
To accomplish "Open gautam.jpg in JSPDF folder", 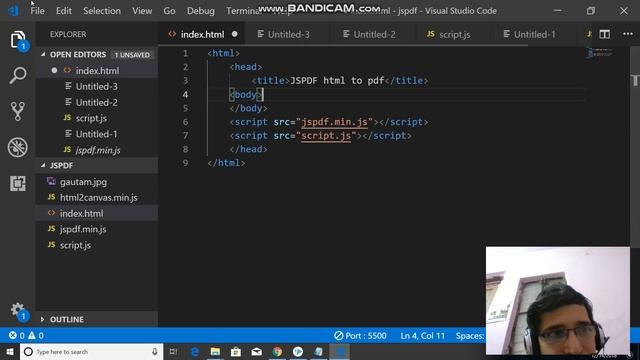I will [x=97, y=182].
